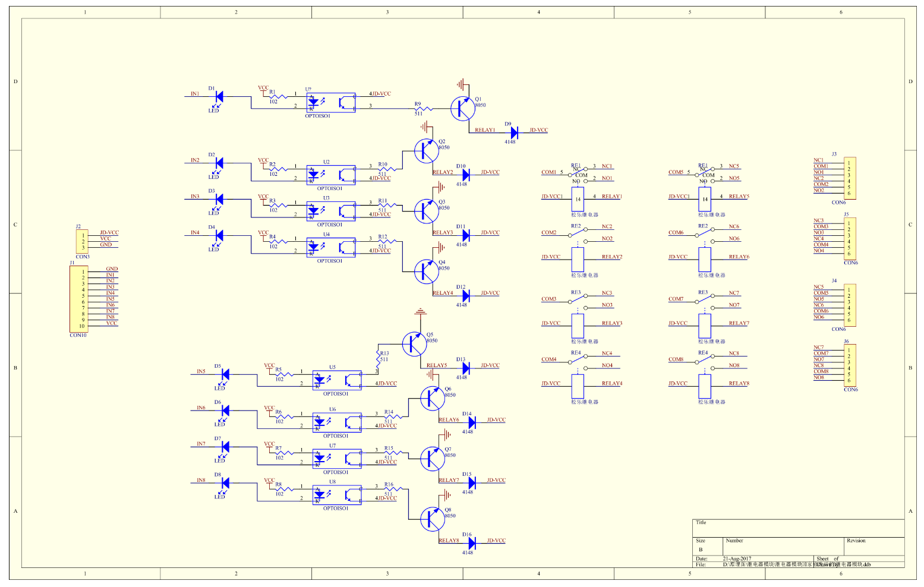Viewport: 924px width, 587px height.
Task: Click the J1 CON10 connector body
Action: coord(78,299)
